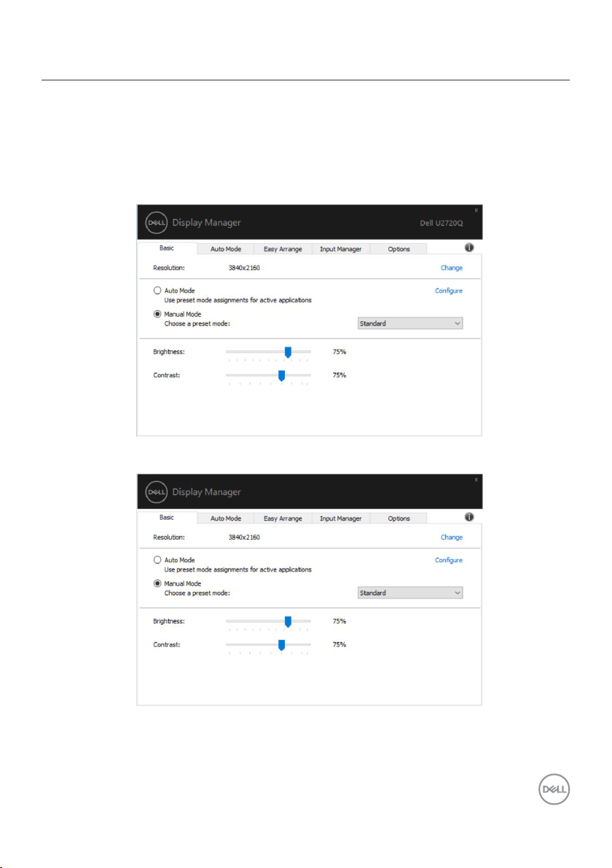
Task: Click the info icon in the lower Display Manager window
Action: [469, 517]
